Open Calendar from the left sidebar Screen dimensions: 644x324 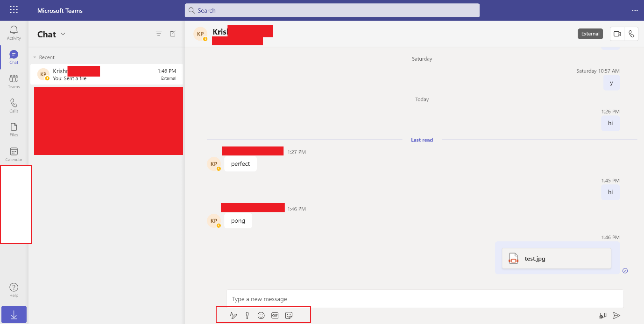[14, 154]
